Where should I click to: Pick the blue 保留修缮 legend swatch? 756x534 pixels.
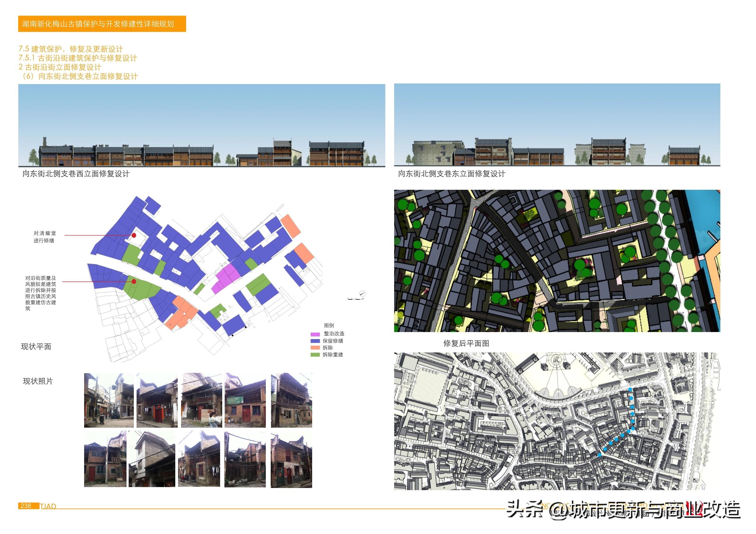pyautogui.click(x=315, y=341)
